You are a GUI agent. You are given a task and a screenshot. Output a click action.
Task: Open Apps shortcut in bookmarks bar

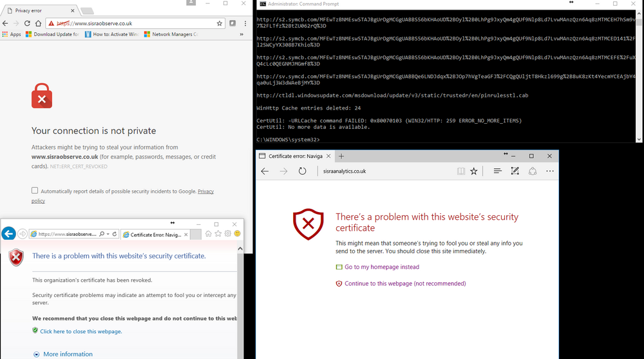(12, 34)
